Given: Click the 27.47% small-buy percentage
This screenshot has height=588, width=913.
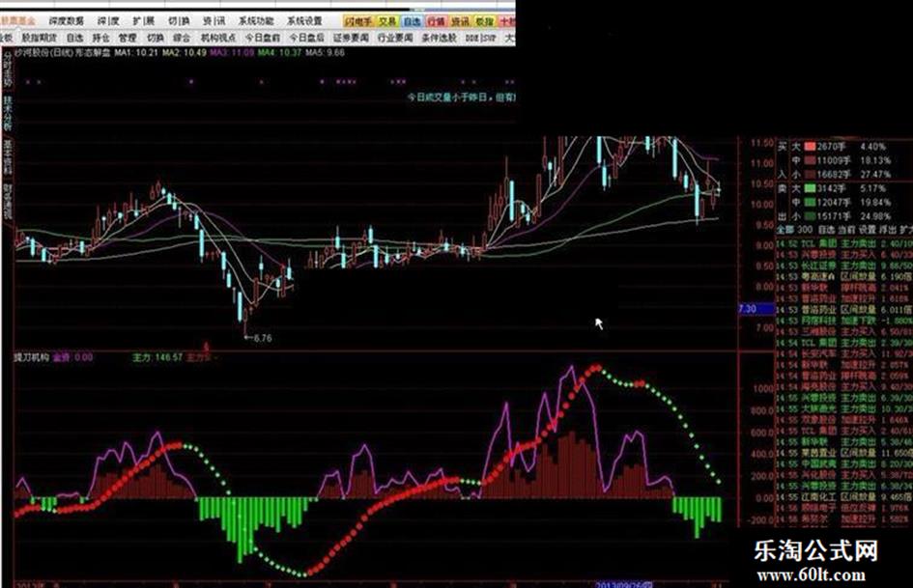Looking at the screenshot, I should click(875, 175).
